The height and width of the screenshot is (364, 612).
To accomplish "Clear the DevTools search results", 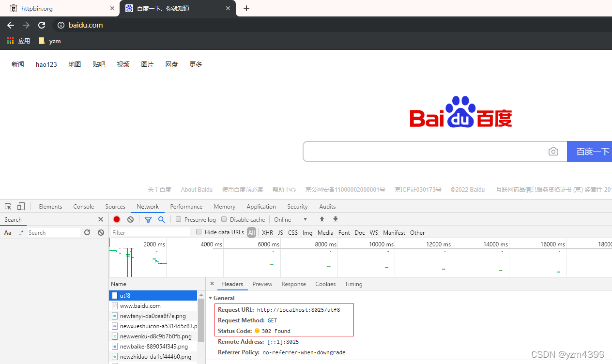I will [101, 232].
